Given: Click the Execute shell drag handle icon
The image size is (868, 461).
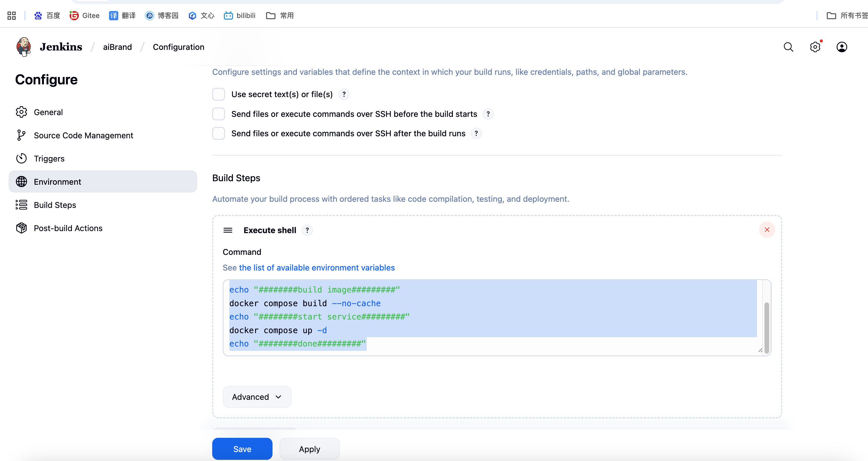Looking at the screenshot, I should click(228, 230).
